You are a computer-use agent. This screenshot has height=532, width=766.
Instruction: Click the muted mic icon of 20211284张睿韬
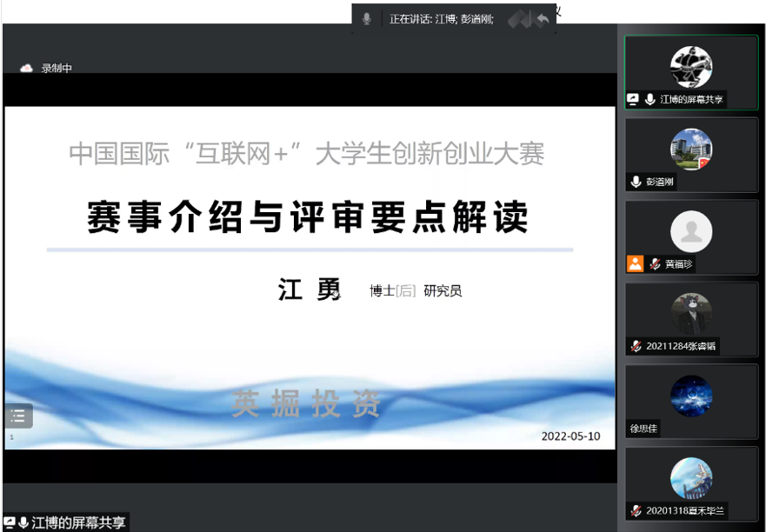[x=636, y=346]
